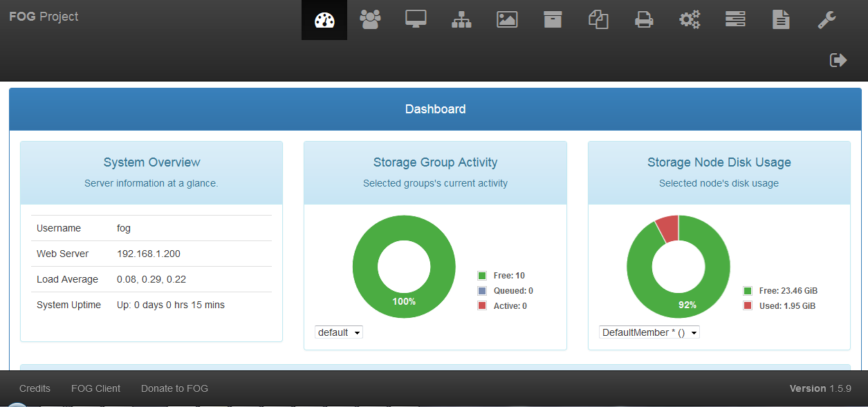868x407 pixels.
Task: Open the Snapins copy icon
Action: click(598, 20)
